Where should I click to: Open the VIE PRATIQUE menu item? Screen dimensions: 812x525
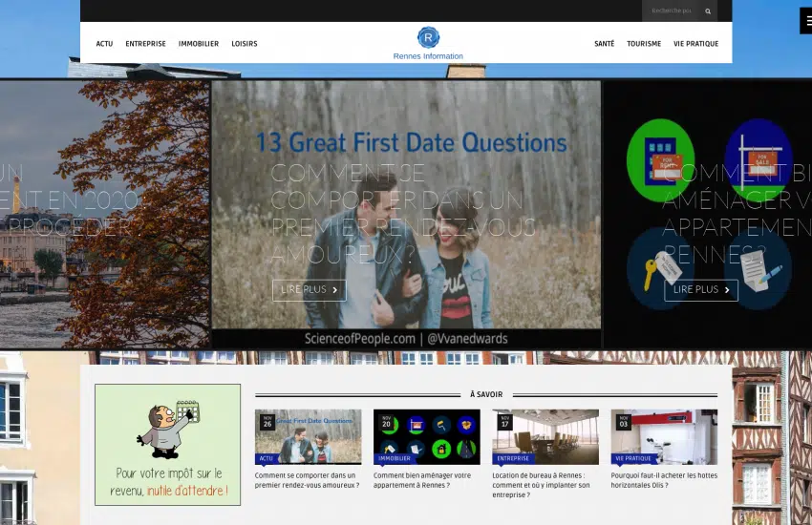(x=695, y=44)
